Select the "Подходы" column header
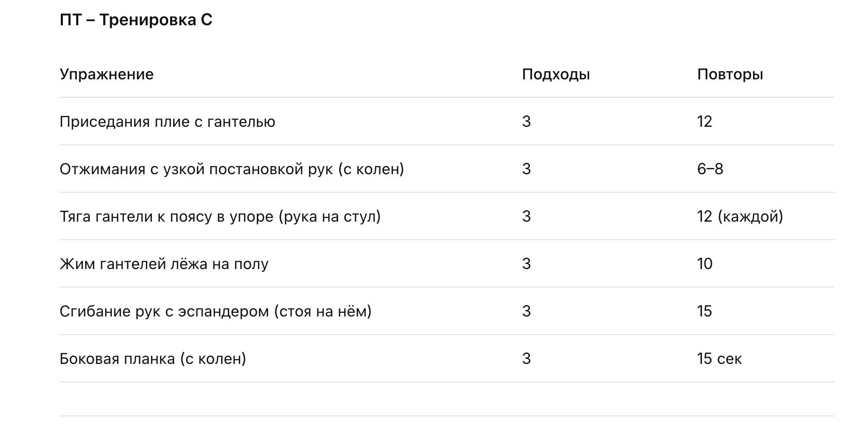The height and width of the screenshot is (434, 868). pyautogui.click(x=556, y=74)
